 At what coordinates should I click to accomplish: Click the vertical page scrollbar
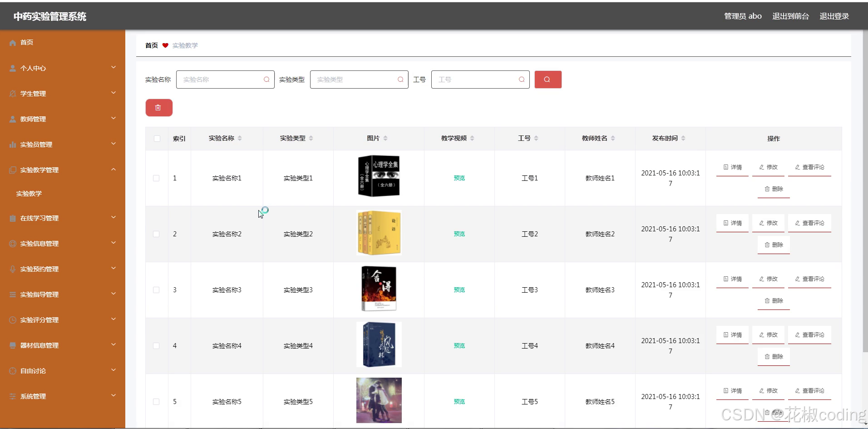[865, 191]
